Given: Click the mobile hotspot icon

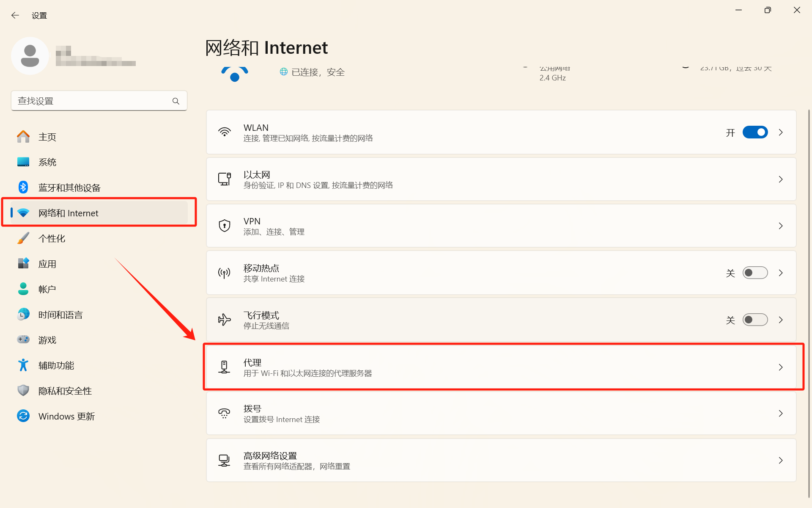Looking at the screenshot, I should [224, 273].
